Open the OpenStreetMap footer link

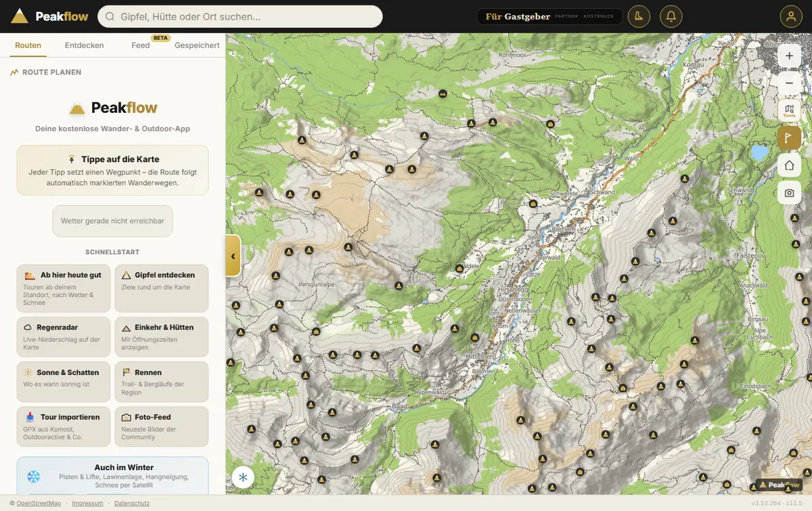(x=39, y=504)
